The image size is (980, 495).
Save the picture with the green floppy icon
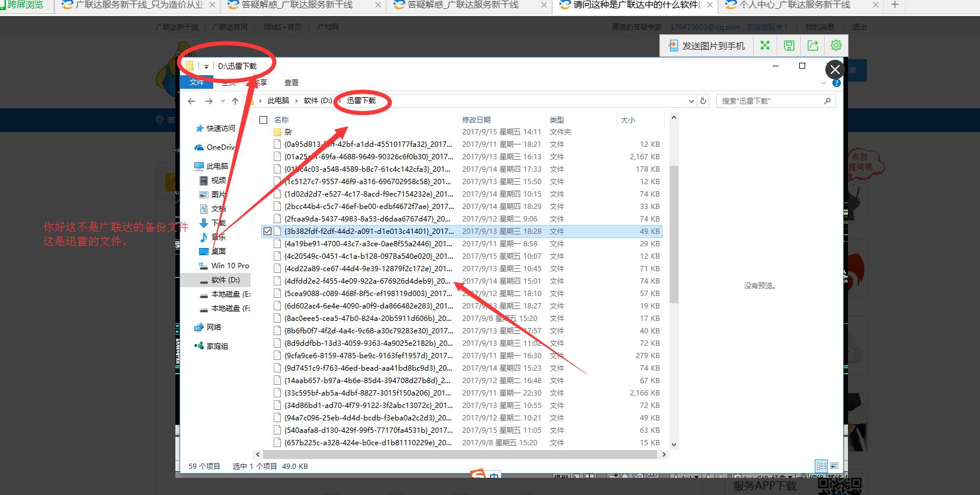pyautogui.click(x=789, y=46)
